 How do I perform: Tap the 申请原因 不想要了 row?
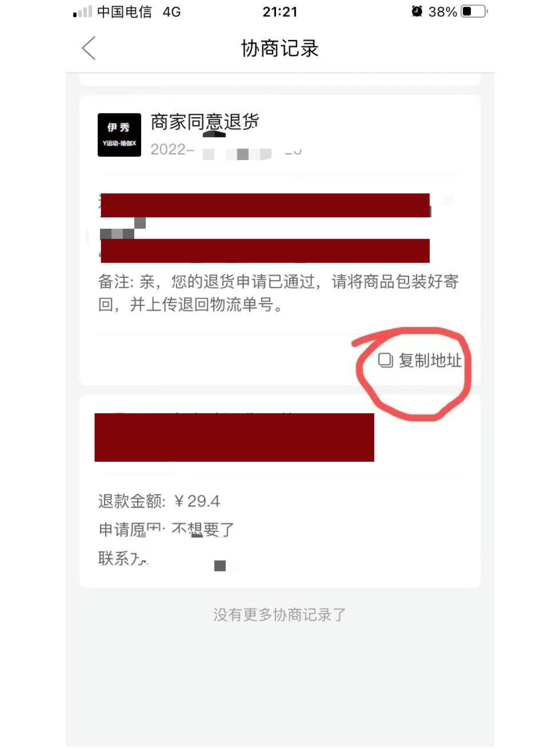tap(166, 529)
